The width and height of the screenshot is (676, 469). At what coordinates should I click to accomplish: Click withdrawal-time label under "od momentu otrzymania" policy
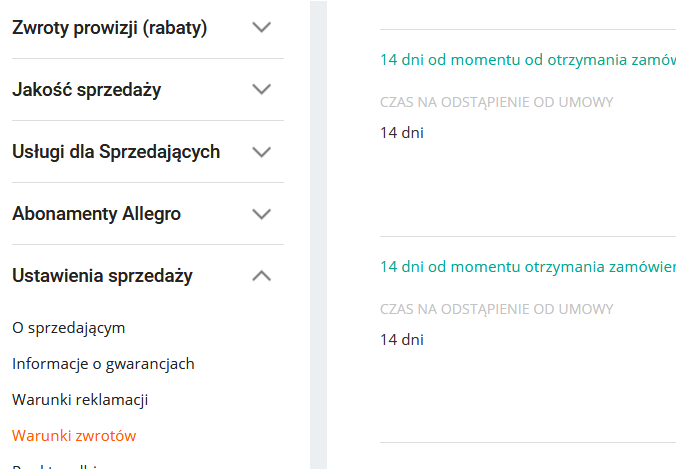(496, 310)
